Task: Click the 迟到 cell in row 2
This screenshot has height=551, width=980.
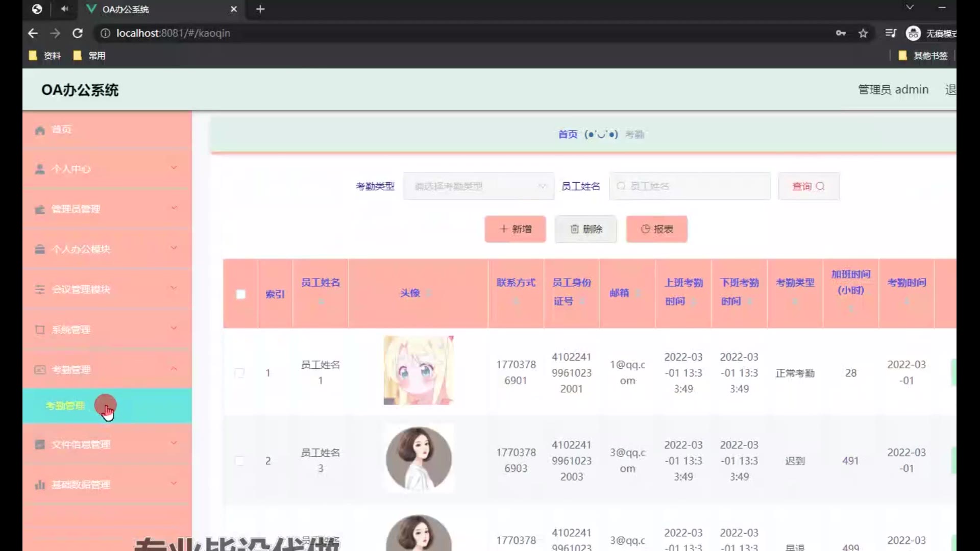Action: tap(795, 461)
